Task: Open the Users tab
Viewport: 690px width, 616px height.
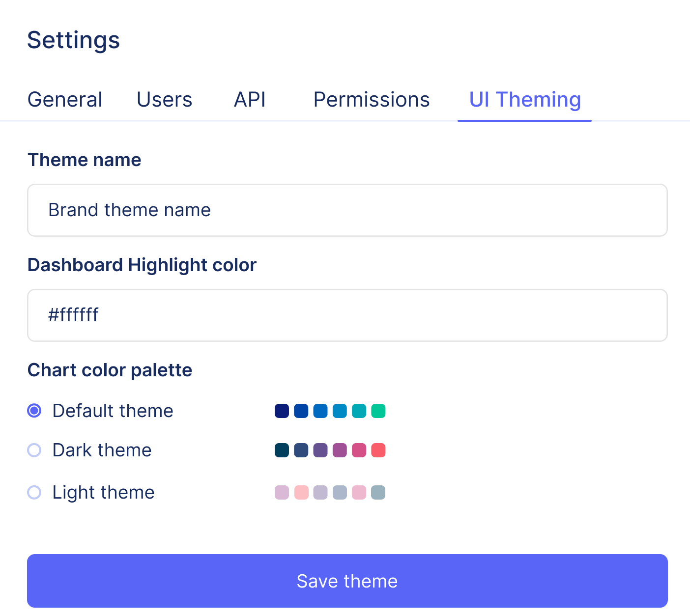Action: [165, 100]
